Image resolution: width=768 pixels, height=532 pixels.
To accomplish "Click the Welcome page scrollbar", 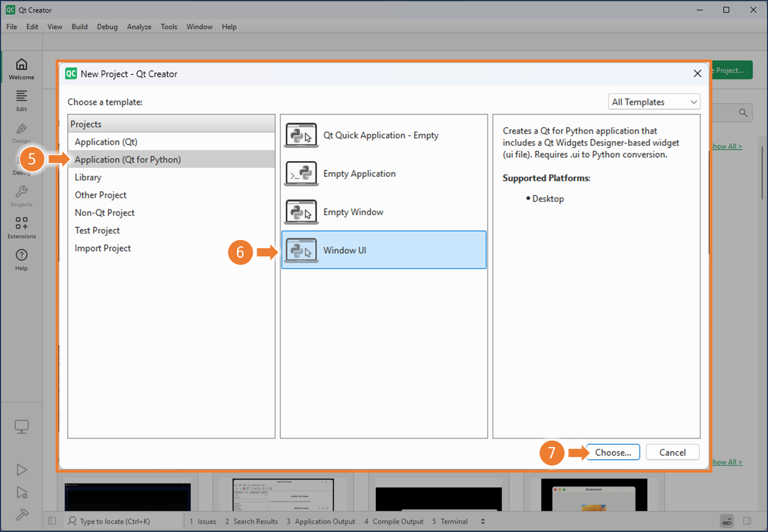I will tap(762, 172).
